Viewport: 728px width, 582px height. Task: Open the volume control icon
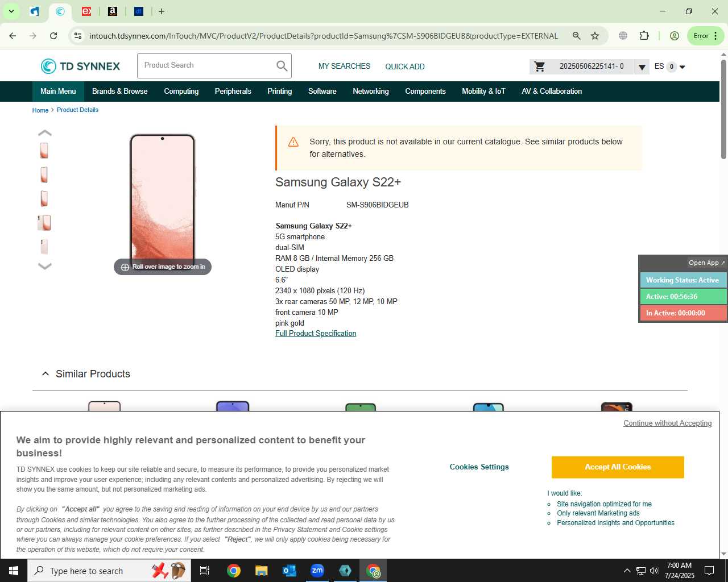(654, 571)
